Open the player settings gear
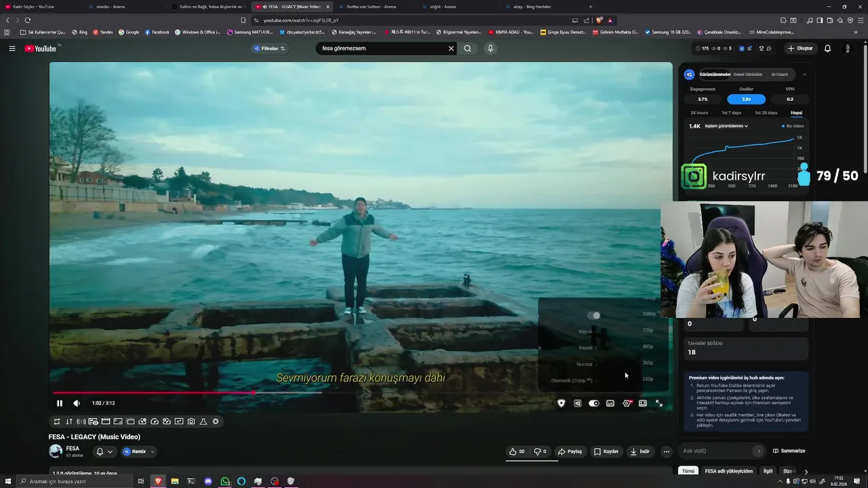Screen dimensions: 868x488 point(627,403)
